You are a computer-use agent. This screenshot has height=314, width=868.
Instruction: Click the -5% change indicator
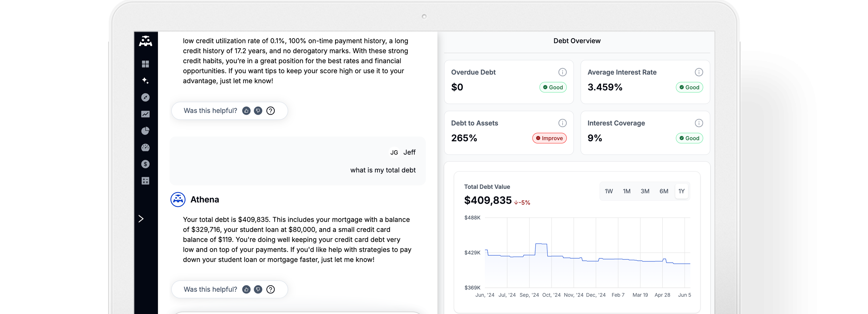pos(522,203)
